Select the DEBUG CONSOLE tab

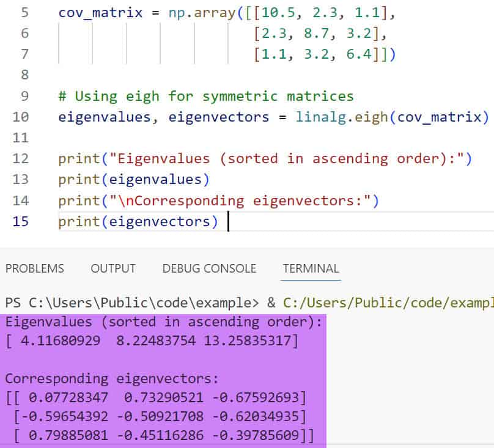point(209,268)
